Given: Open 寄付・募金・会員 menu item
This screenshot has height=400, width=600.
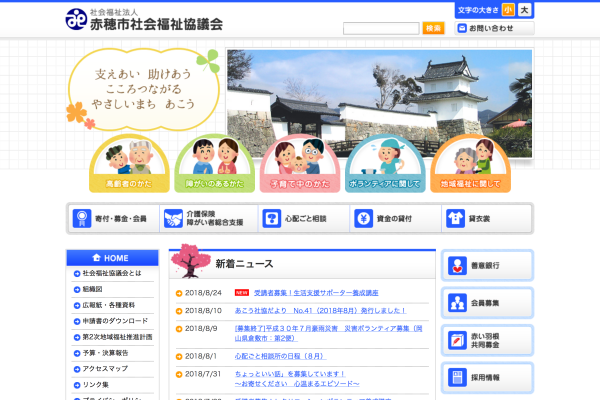Looking at the screenshot, I should click(x=114, y=219).
